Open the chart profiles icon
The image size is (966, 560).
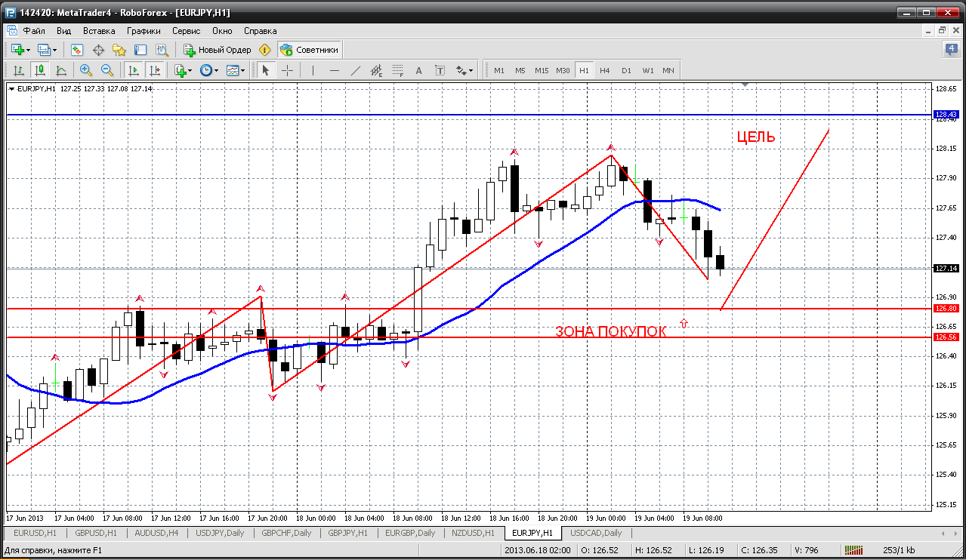(44, 50)
